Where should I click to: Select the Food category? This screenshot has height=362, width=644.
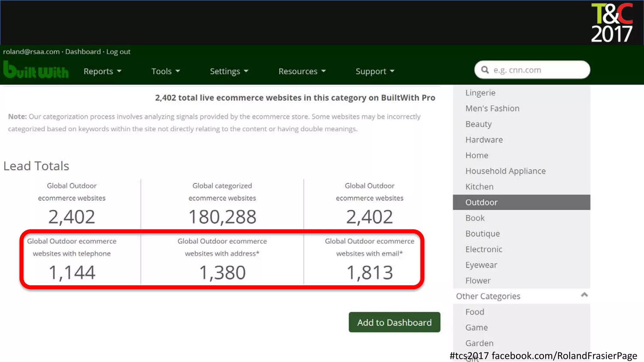click(x=475, y=312)
